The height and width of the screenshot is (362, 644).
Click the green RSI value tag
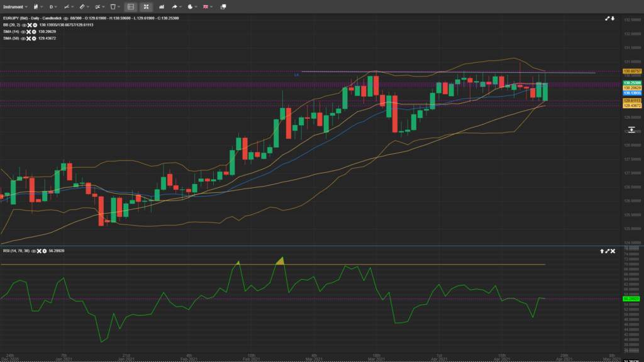point(631,299)
